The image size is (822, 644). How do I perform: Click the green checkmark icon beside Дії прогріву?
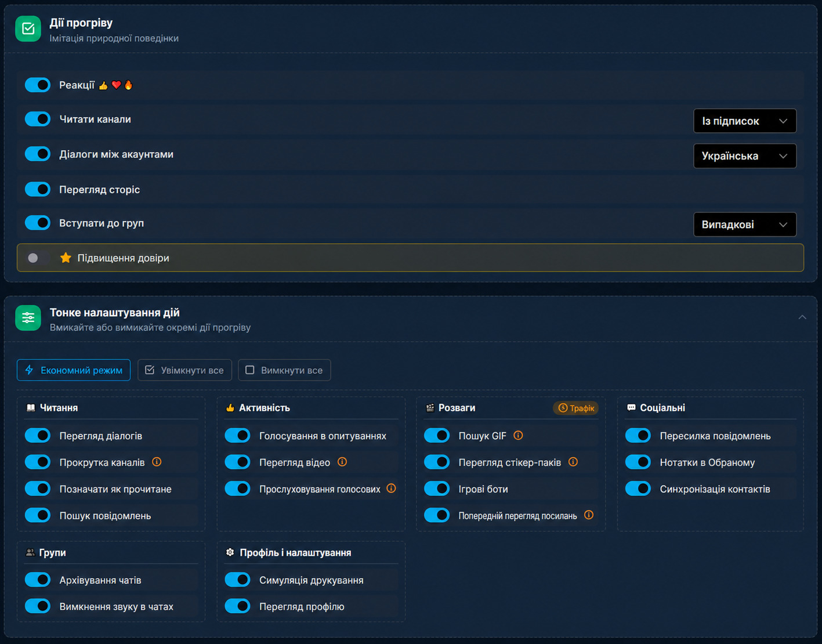pyautogui.click(x=28, y=29)
